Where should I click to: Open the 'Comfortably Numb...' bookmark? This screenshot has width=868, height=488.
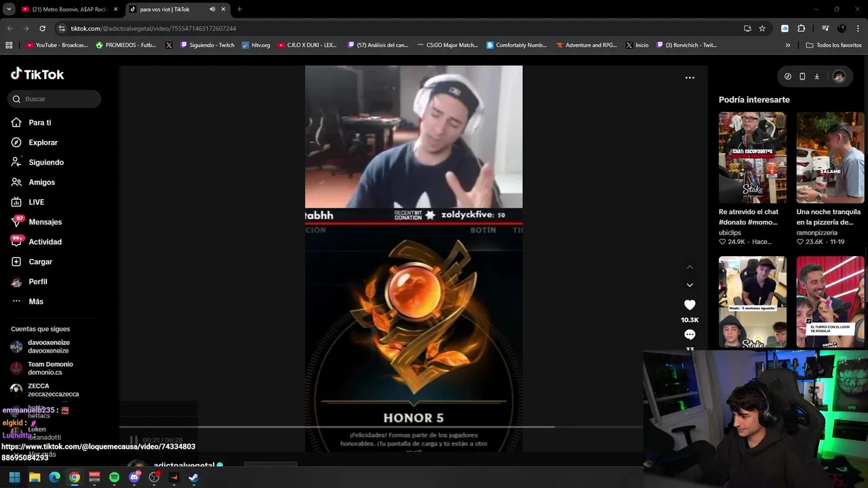[x=517, y=45]
